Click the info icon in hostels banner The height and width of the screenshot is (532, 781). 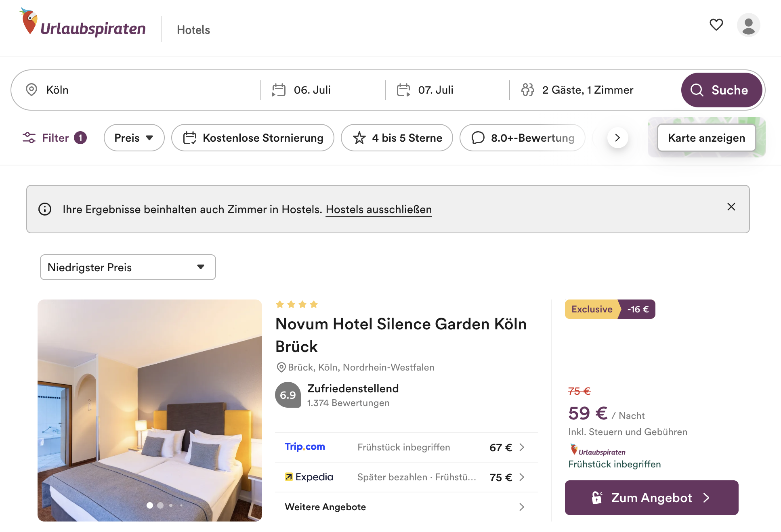(x=45, y=209)
